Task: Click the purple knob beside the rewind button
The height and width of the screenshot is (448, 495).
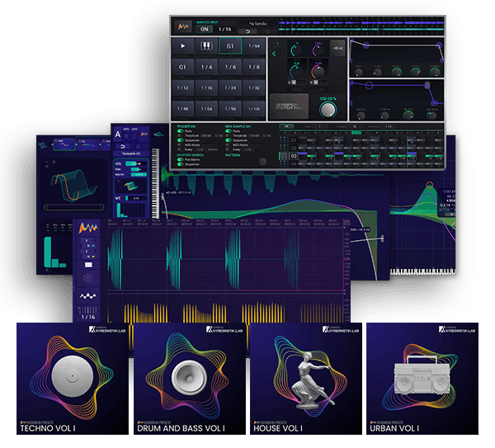Action: click(x=318, y=50)
